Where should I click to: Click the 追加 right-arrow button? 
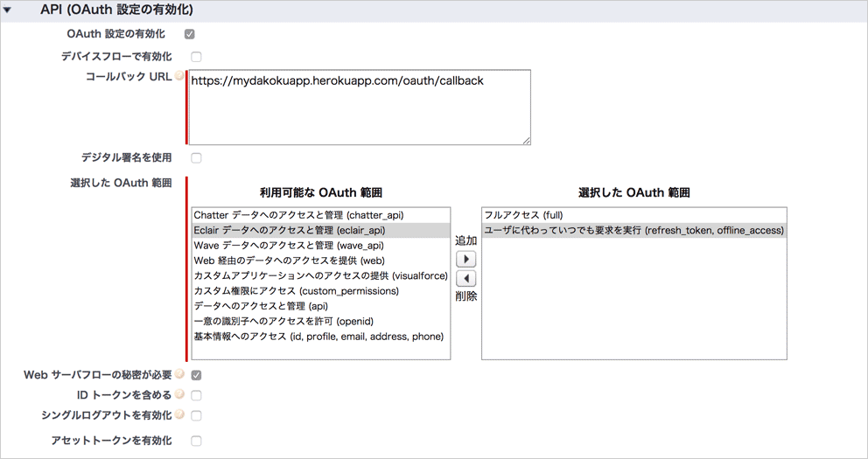466,260
